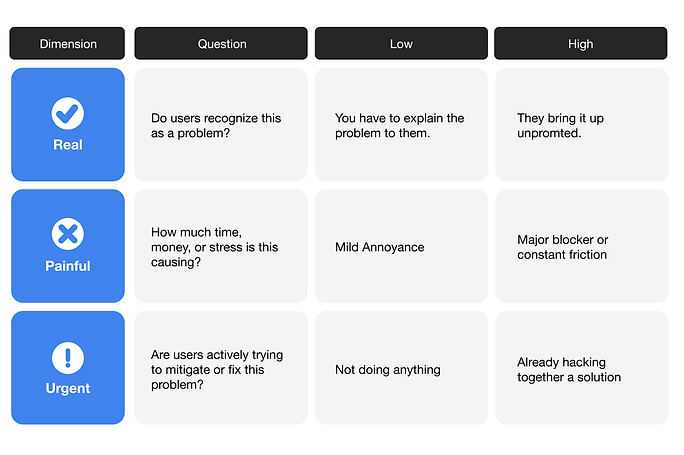Click "You have to explain the problem" cell

[x=401, y=125]
